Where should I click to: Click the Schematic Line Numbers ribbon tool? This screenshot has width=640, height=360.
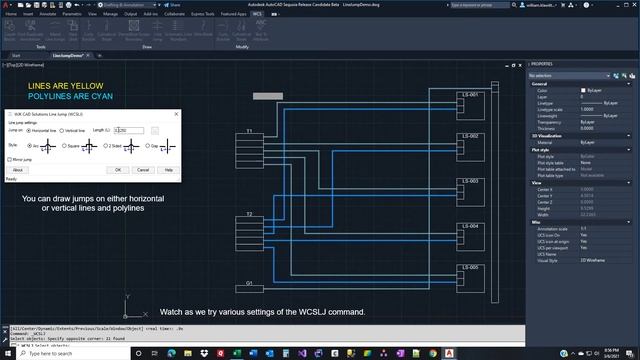[x=178, y=30]
